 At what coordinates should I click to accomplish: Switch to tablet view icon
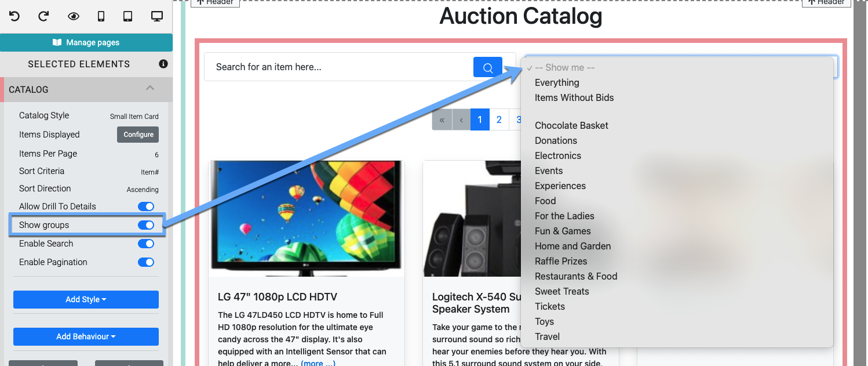[x=128, y=16]
